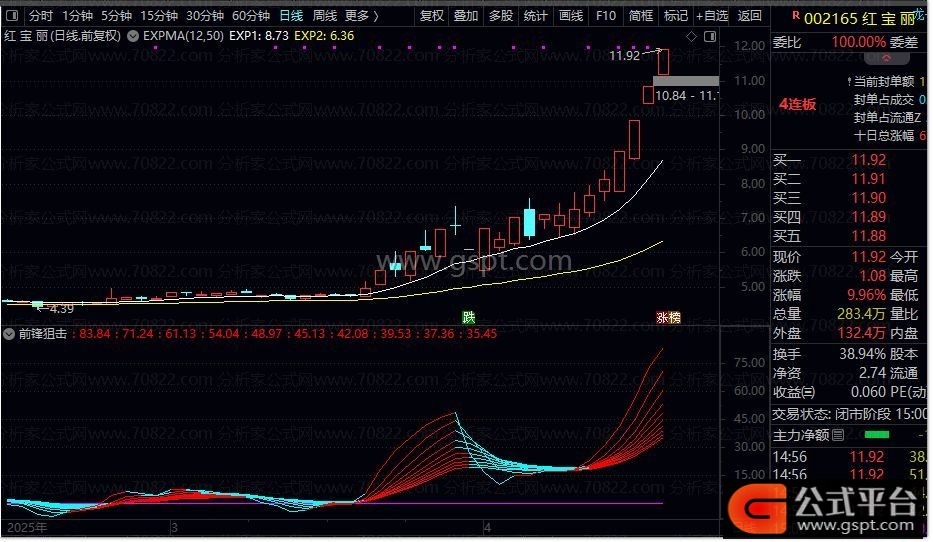Expand 前锋狙击 indicator dropdown
933x542 pixels.
point(9,334)
